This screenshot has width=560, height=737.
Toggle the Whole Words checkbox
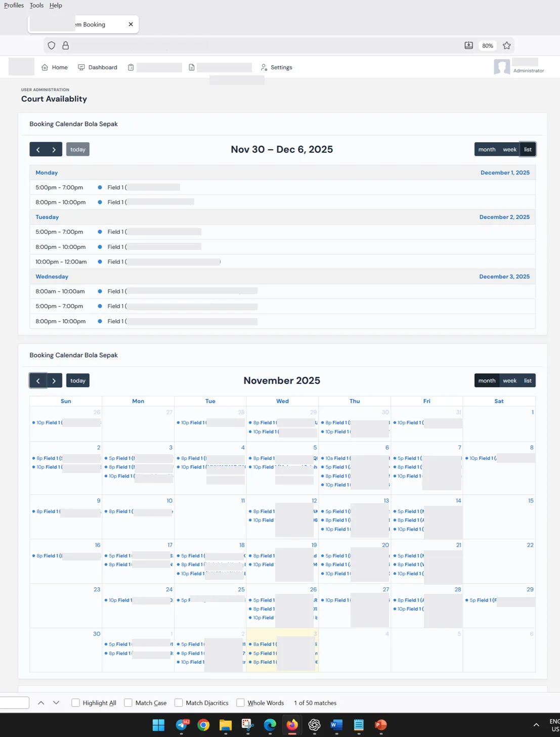tap(241, 703)
